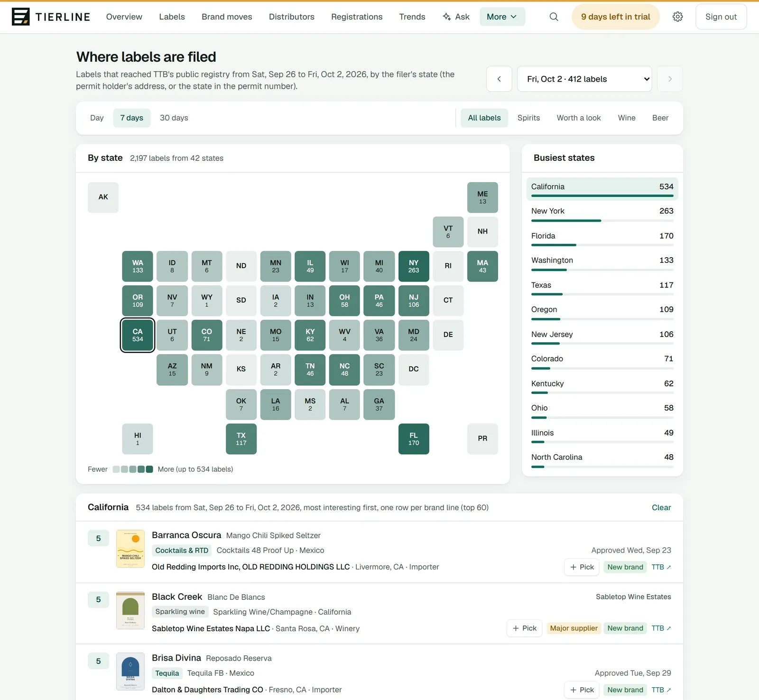Open the Registrations nav tab
This screenshot has height=700, width=759.
[x=357, y=17]
